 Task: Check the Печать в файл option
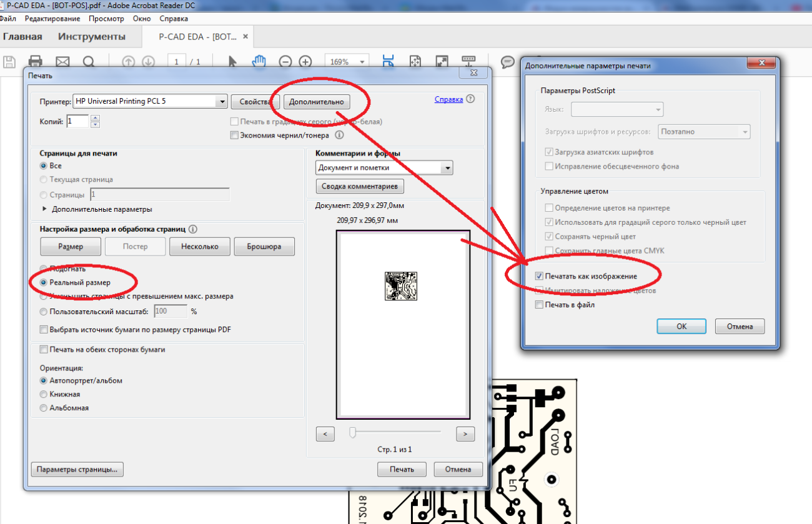pos(539,305)
